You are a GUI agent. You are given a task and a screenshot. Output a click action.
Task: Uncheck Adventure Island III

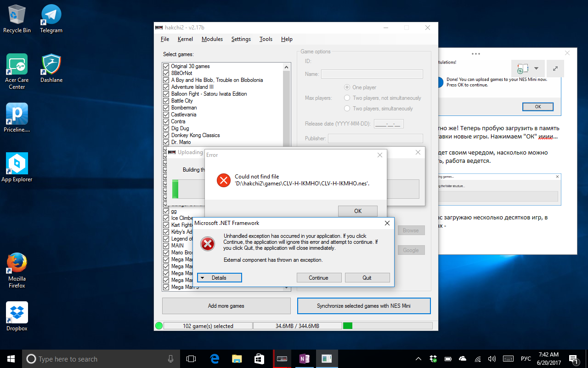tap(166, 87)
